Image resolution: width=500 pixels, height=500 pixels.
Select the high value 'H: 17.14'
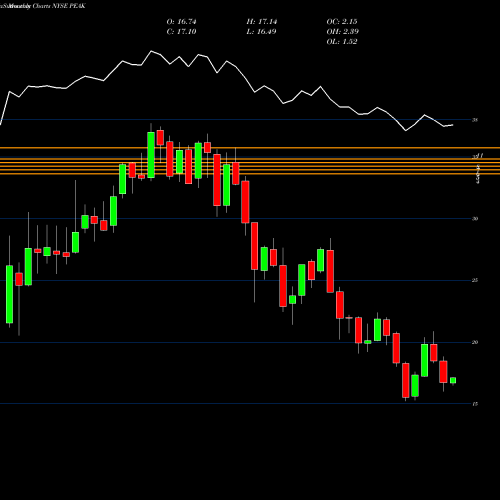pos(262,22)
